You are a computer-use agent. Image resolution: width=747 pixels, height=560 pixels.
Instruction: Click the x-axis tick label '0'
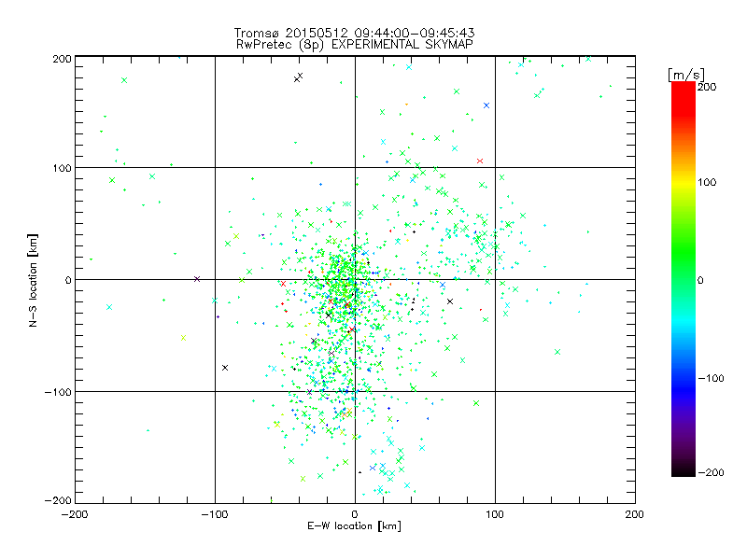pyautogui.click(x=355, y=514)
